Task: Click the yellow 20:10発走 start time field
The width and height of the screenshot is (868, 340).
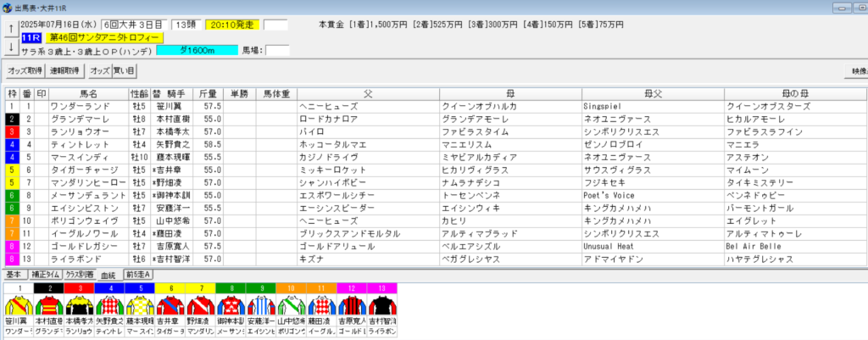Action: [x=232, y=25]
